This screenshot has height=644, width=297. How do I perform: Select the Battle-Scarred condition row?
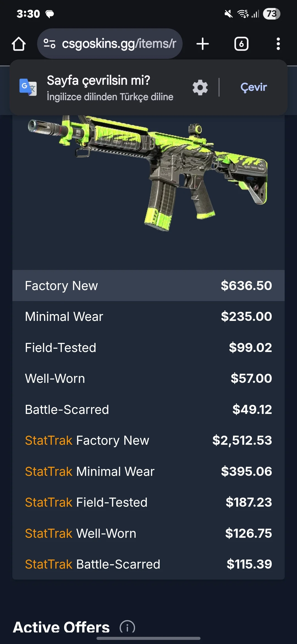(148, 409)
